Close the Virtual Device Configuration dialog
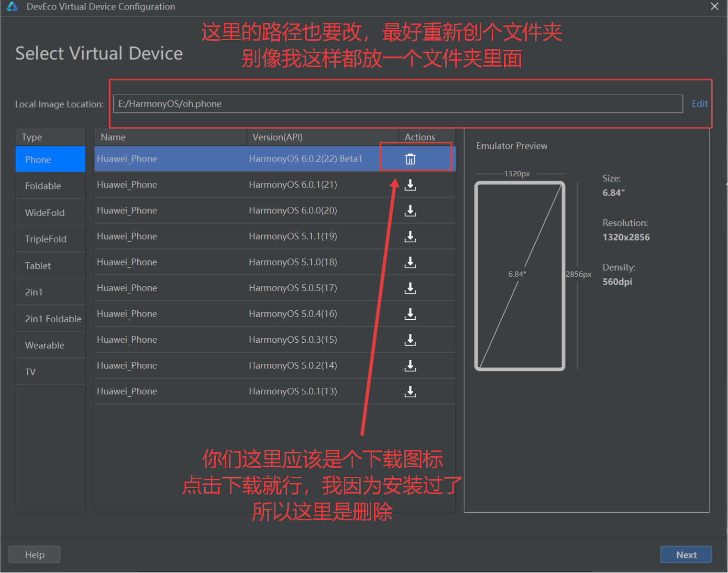Screen dimensions: 728x573 (715, 7)
